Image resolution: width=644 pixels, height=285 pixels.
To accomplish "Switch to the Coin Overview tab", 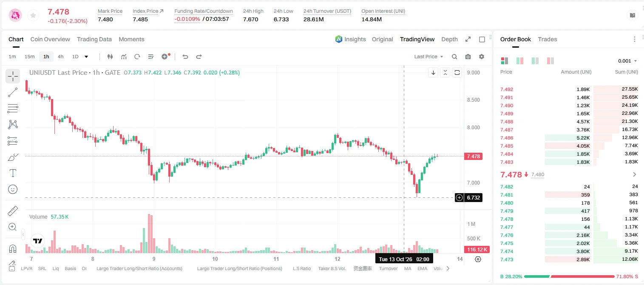I will 50,39.
